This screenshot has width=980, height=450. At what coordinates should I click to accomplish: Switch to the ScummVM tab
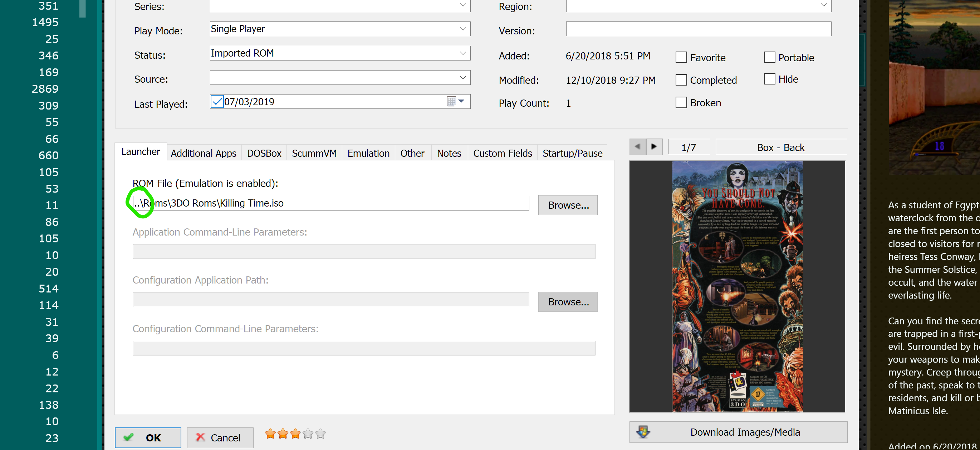(314, 154)
